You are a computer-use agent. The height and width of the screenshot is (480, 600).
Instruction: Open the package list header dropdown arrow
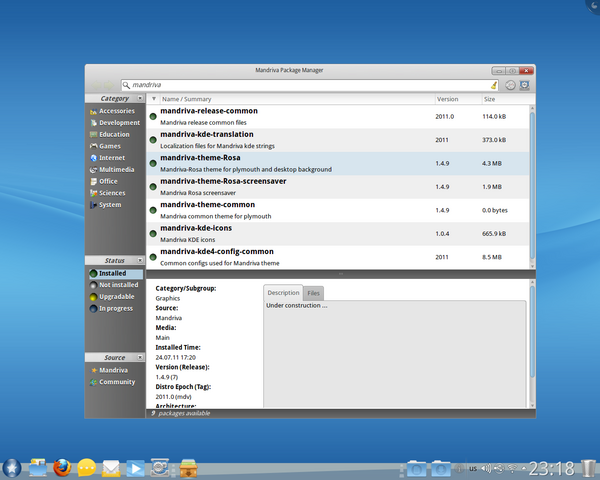coord(153,100)
